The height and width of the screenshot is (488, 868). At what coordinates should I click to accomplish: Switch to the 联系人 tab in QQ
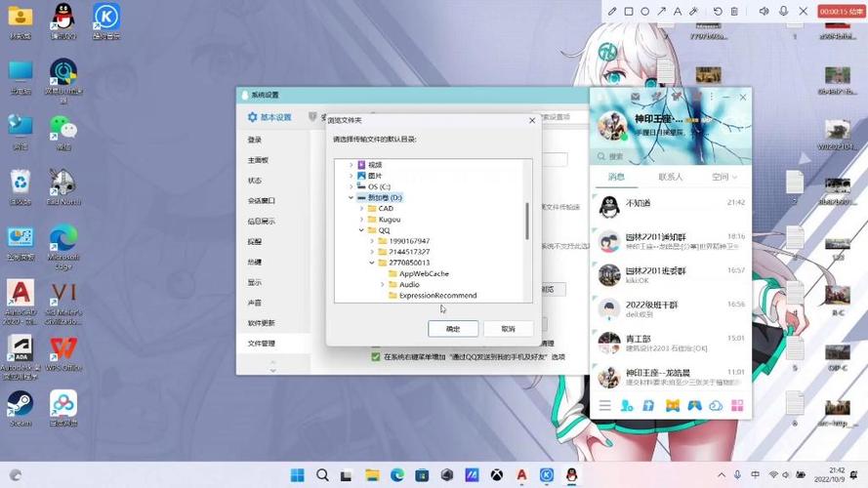tap(671, 177)
